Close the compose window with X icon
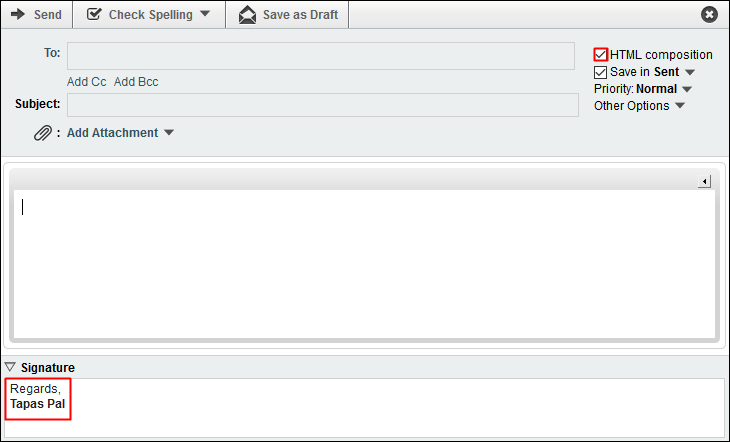The height and width of the screenshot is (442, 730). tap(709, 15)
